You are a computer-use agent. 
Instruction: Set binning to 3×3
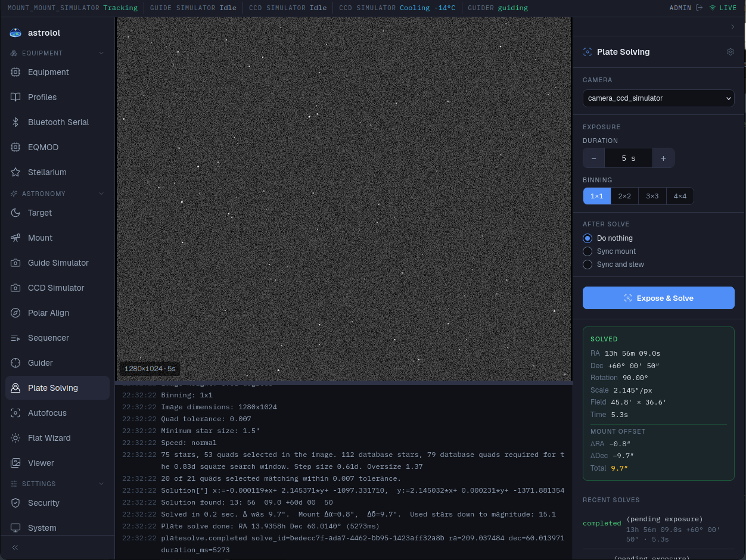tap(652, 196)
